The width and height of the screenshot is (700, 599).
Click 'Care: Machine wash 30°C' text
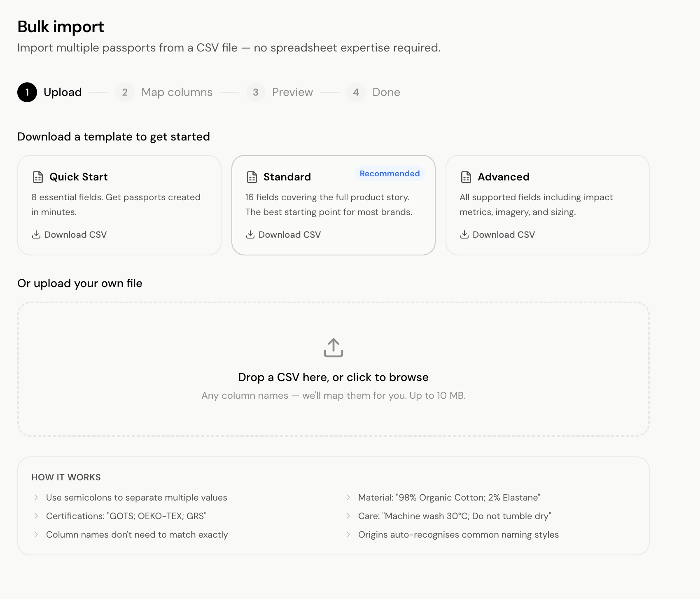[x=455, y=516]
